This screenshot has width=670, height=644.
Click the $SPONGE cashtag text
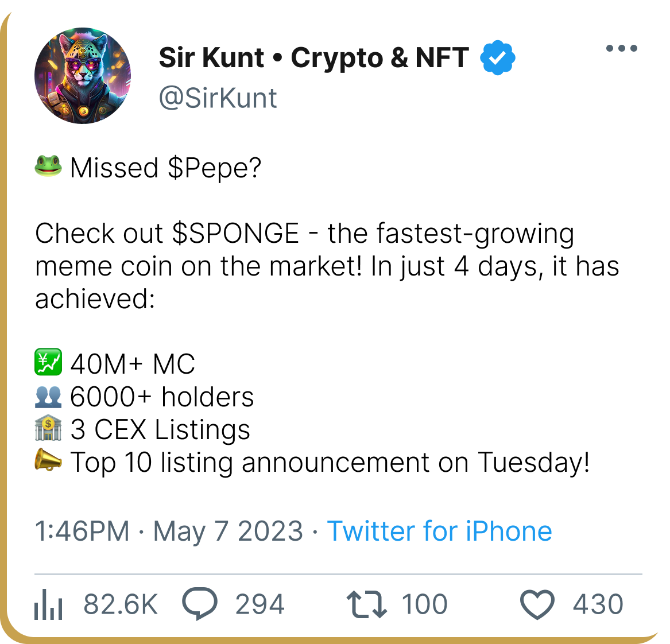235,234
